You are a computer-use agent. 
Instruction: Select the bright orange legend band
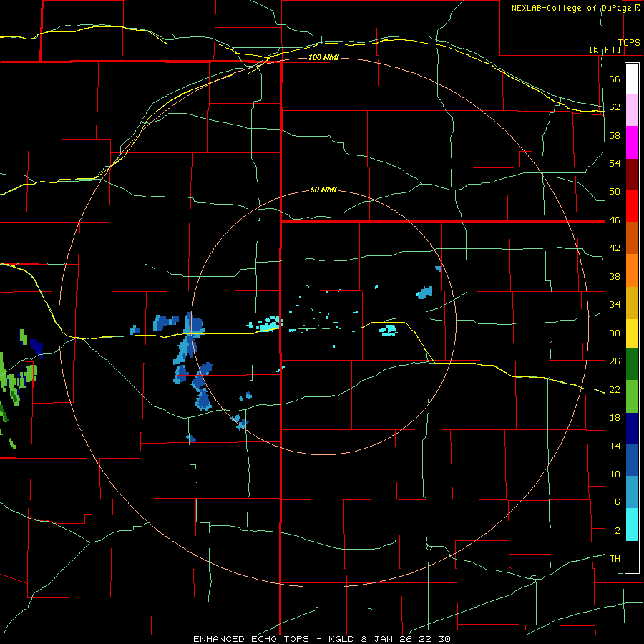click(632, 270)
